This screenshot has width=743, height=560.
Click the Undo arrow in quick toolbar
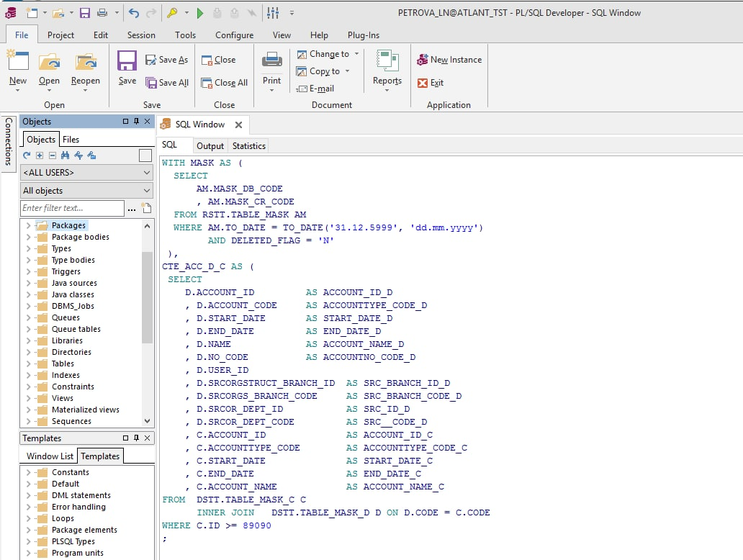coord(134,13)
